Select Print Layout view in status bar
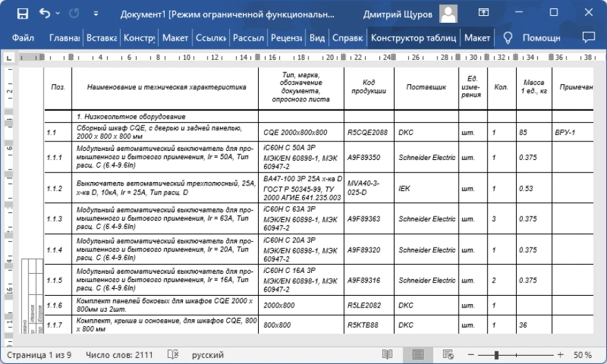The height and width of the screenshot is (364, 607). pos(417,355)
